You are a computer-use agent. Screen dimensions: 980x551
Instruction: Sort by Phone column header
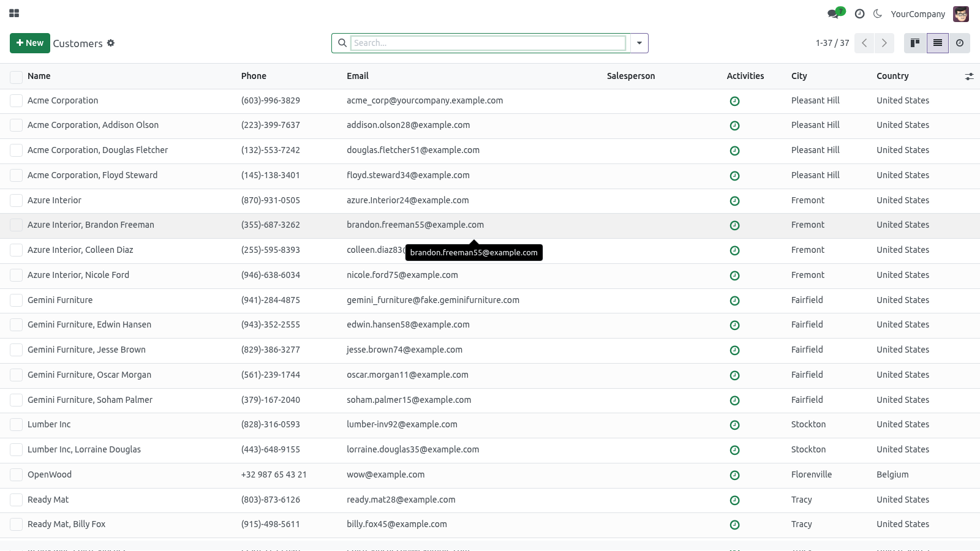(x=254, y=76)
